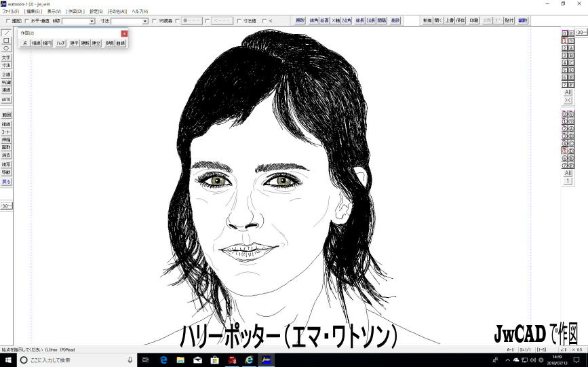Open the 作図(D) menu

(75, 12)
